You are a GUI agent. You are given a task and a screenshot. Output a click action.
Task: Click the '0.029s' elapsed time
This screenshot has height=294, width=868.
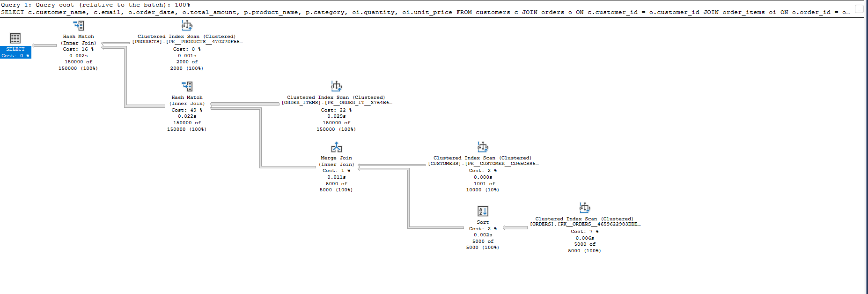coord(336,116)
